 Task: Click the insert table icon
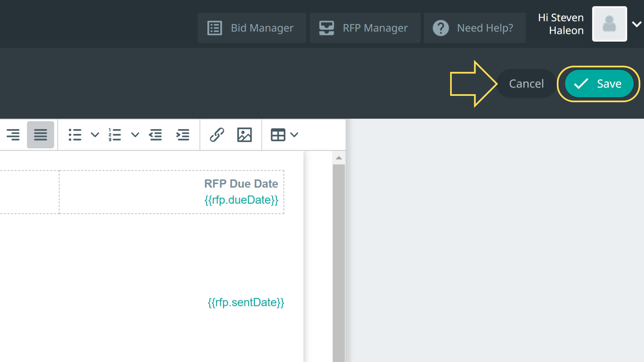(x=278, y=135)
